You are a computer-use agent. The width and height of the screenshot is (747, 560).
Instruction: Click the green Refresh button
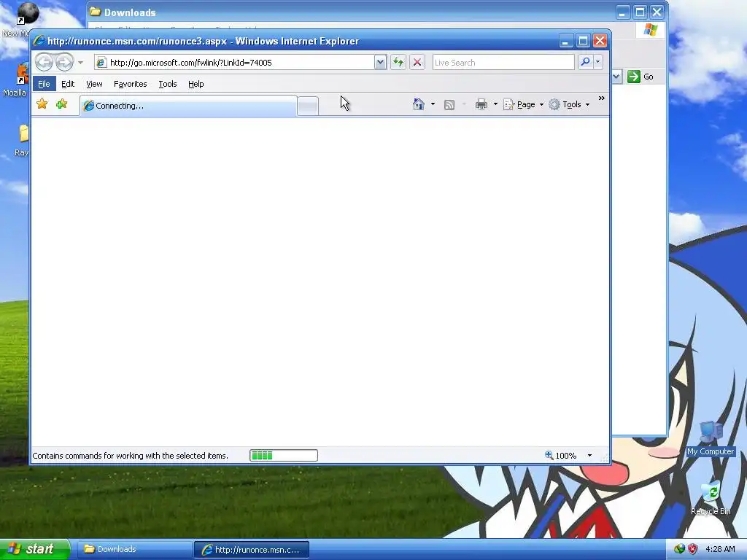(398, 63)
